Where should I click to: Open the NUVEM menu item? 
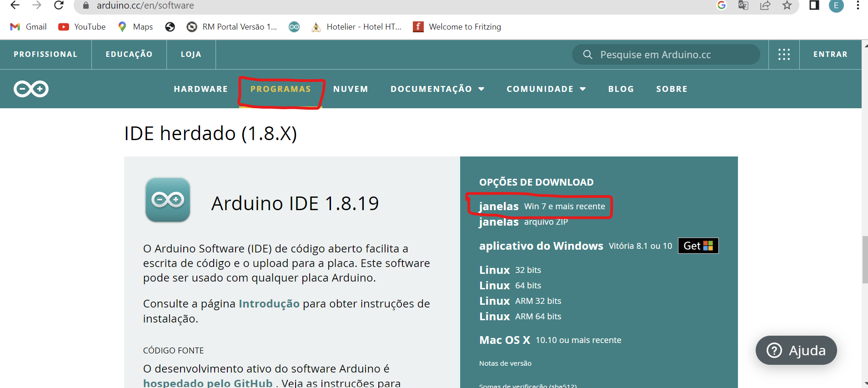[x=351, y=89]
